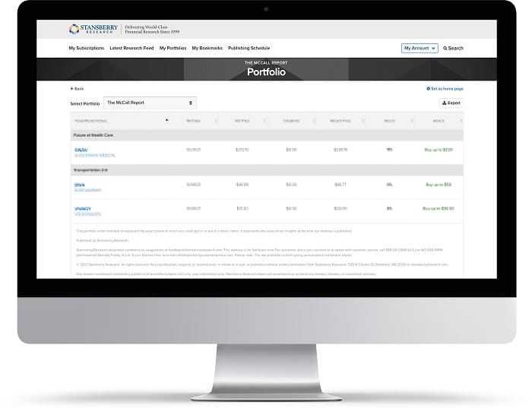This screenshot has width=532, height=409.
Task: Click the magnifier Search icon
Action: click(445, 49)
